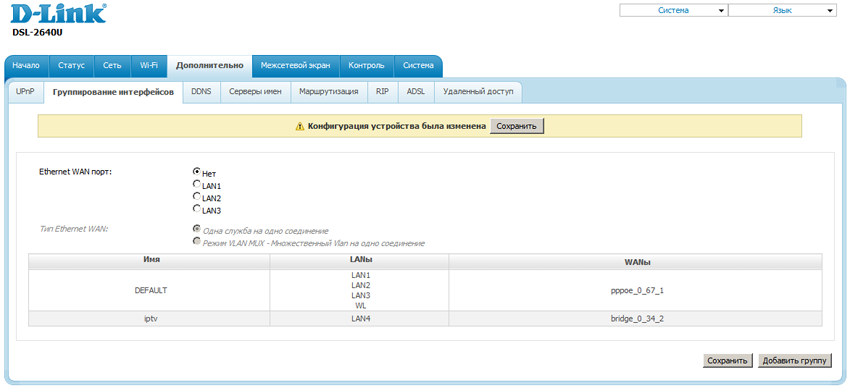The height and width of the screenshot is (388, 850).
Task: Click the bottom Сохранить button
Action: point(727,360)
